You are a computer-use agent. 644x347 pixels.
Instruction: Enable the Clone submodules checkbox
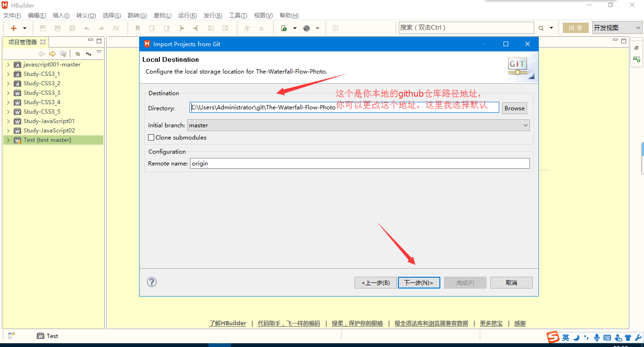(x=151, y=138)
